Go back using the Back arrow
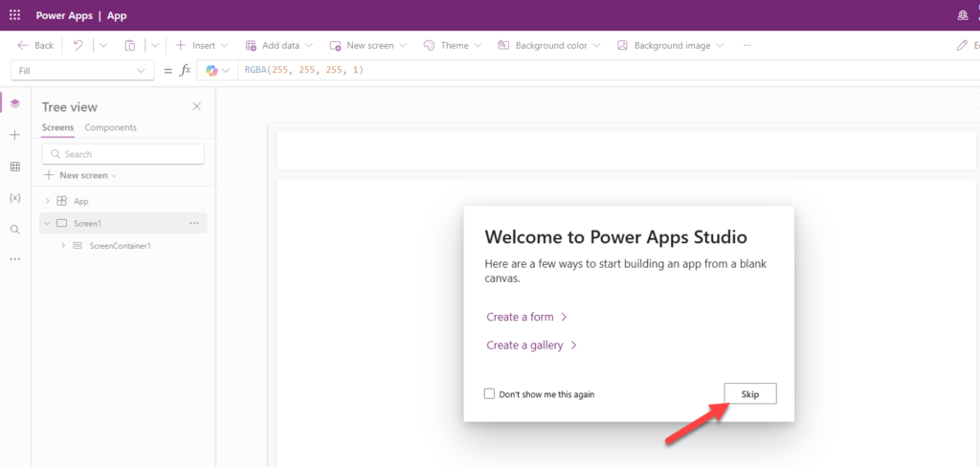Viewport: 980px width, 467px height. (35, 46)
